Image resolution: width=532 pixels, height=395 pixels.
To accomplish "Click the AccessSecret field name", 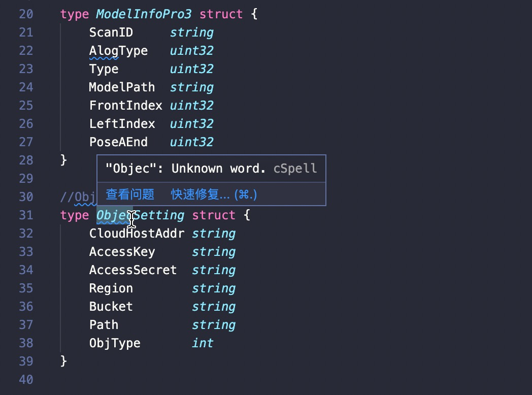I will pos(133,270).
